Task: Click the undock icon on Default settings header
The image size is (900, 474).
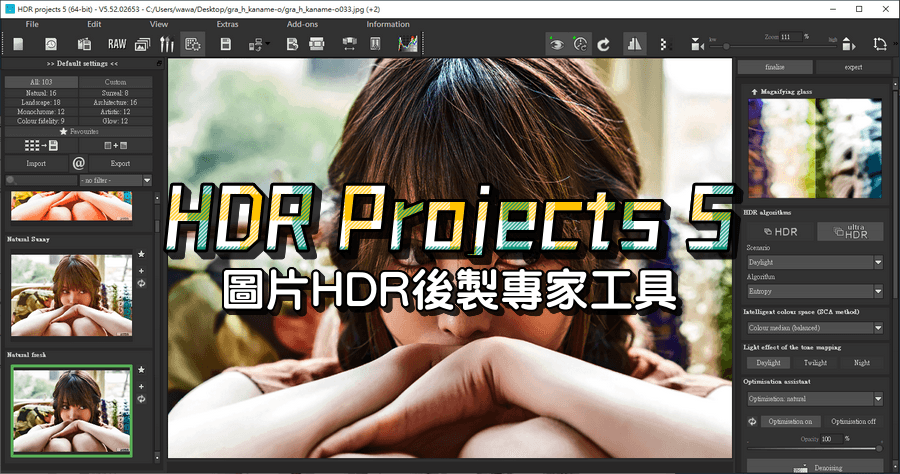Action: tap(160, 63)
